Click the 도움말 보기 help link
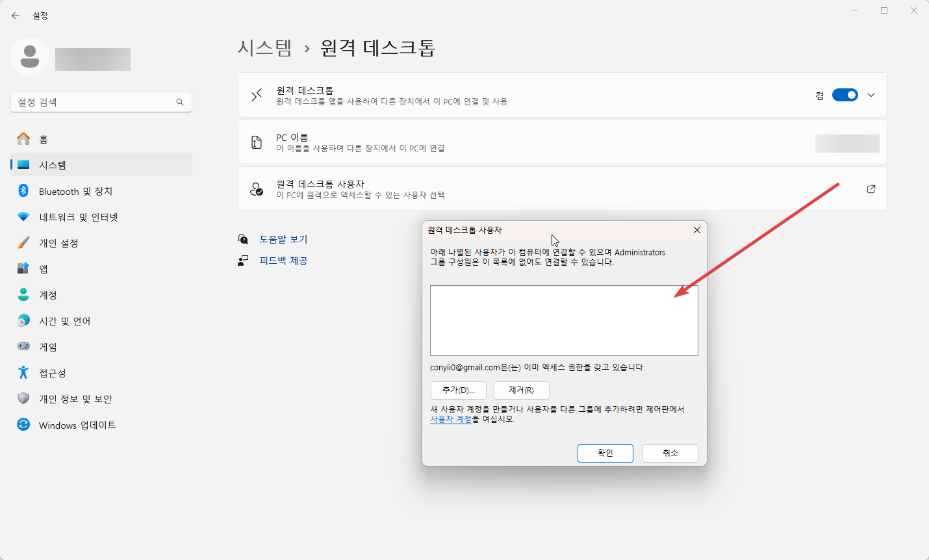The image size is (929, 560). pyautogui.click(x=285, y=239)
